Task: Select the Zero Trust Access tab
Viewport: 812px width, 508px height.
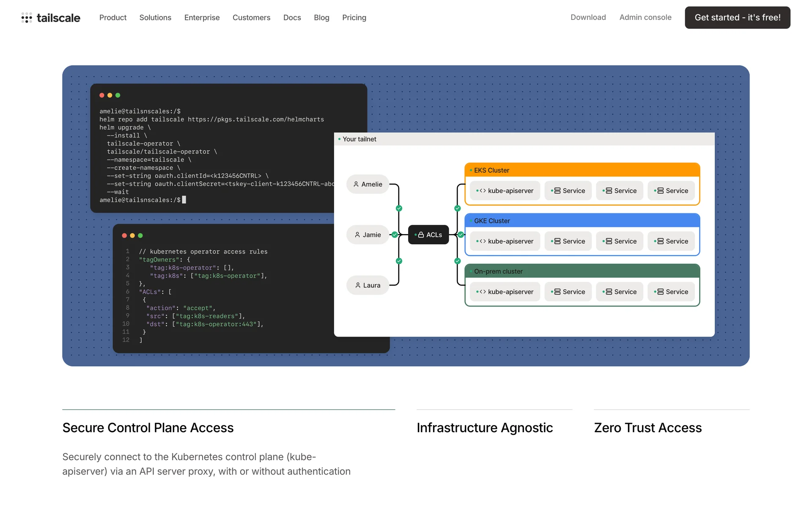Action: pyautogui.click(x=647, y=428)
